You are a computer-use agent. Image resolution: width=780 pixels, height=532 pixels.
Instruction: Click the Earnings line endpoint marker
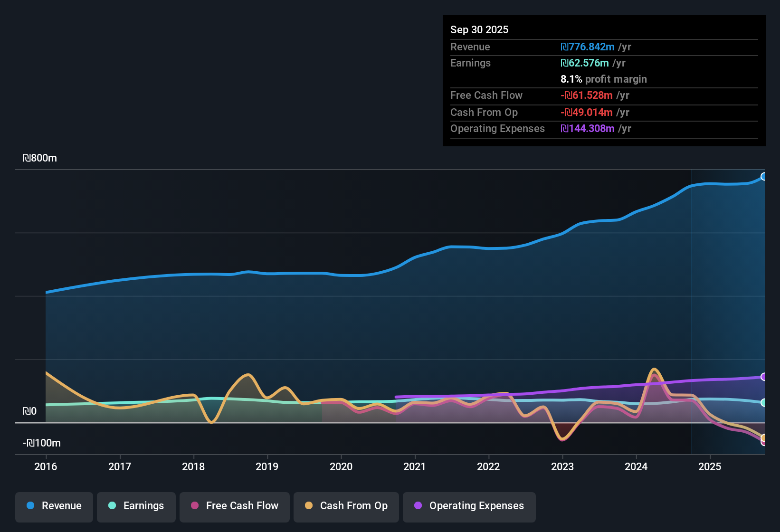pyautogui.click(x=763, y=402)
